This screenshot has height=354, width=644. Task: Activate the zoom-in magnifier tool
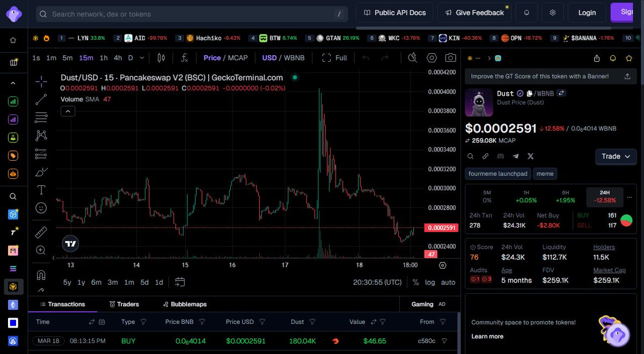tap(41, 250)
